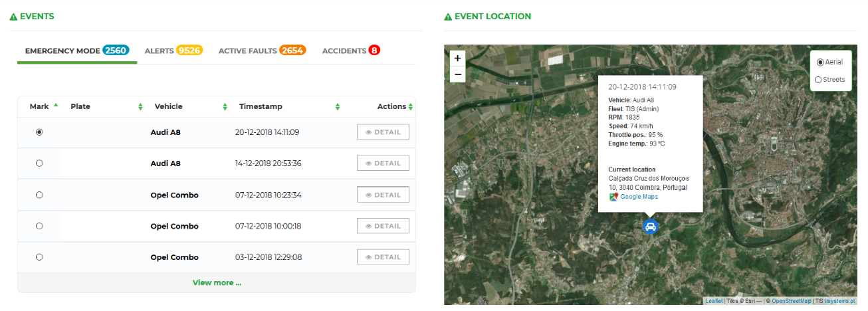Click 'Engine temp.: 93 ºC' in popup

click(x=637, y=144)
